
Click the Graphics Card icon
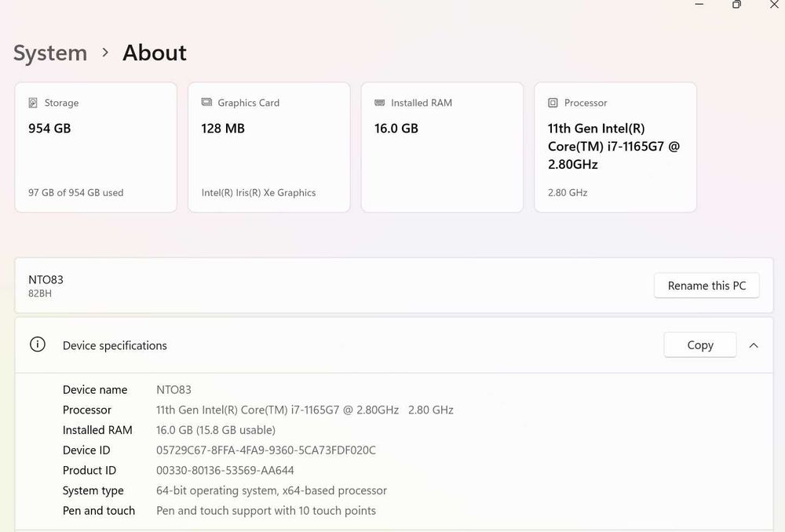(206, 103)
